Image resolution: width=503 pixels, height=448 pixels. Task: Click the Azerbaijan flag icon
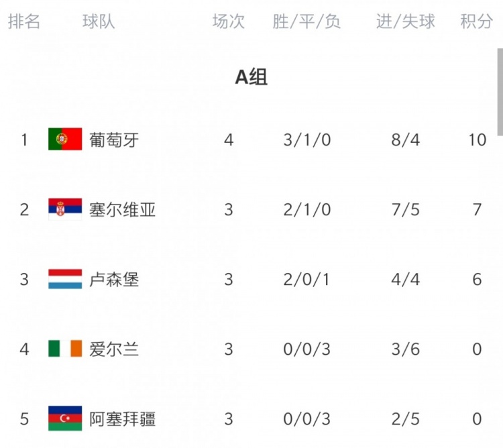click(65, 418)
